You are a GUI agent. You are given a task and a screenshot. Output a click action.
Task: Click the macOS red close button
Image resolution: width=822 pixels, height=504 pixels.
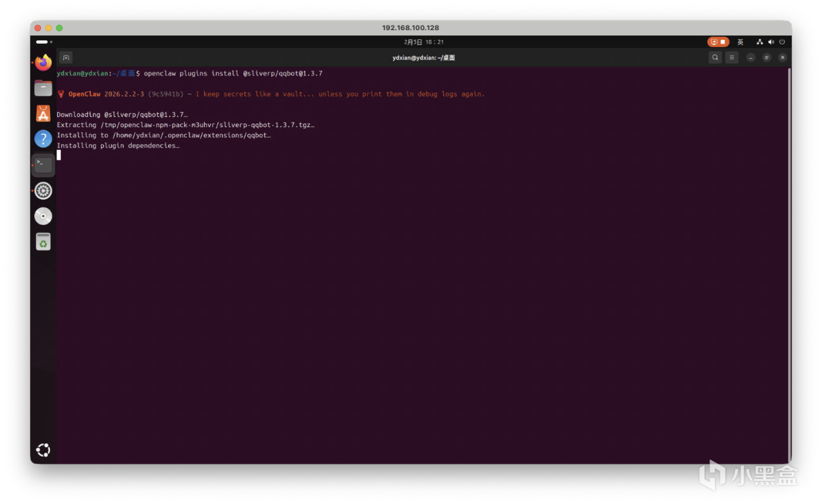click(38, 28)
